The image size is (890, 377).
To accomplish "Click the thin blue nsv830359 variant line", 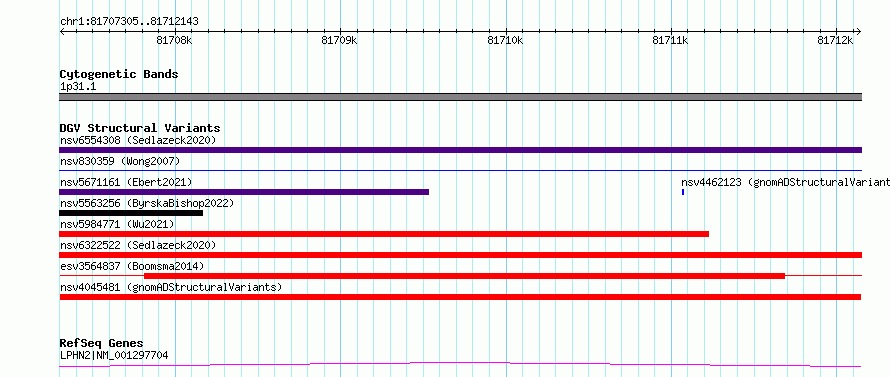I will [x=460, y=170].
